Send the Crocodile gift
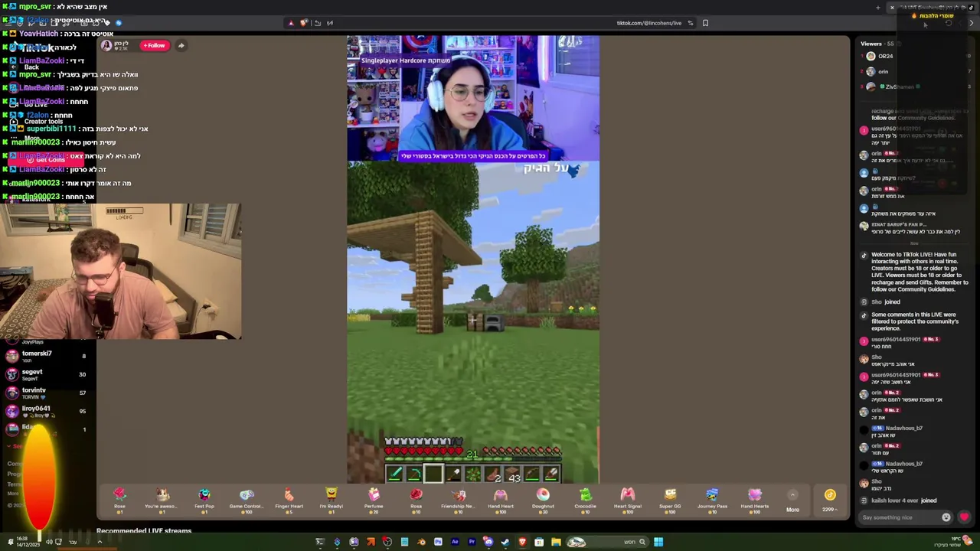980x551 pixels. pyautogui.click(x=585, y=500)
